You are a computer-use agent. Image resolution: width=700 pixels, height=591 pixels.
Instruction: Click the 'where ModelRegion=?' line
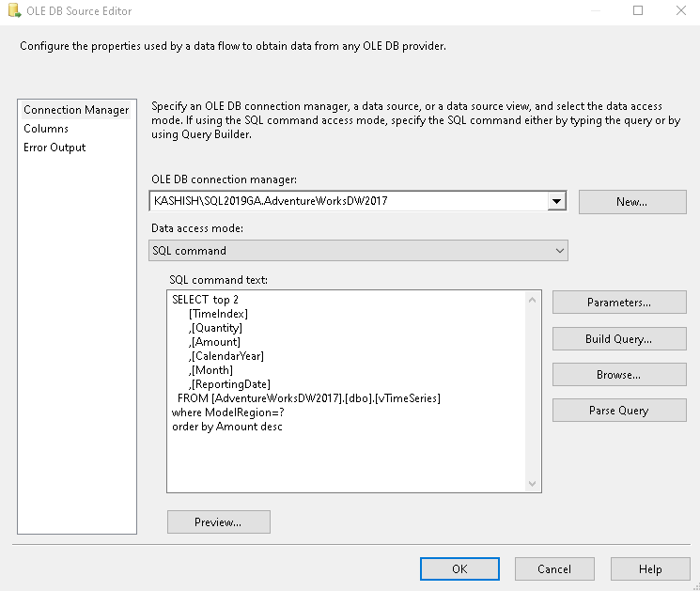tap(228, 412)
